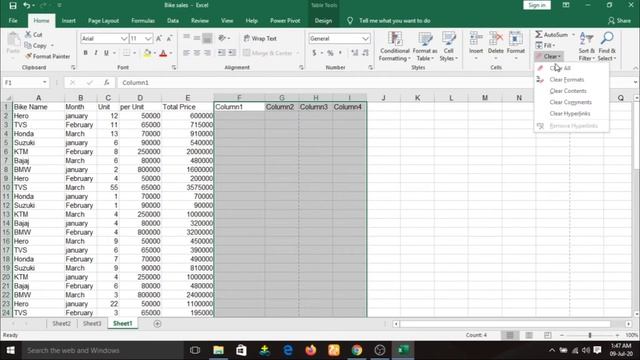Open File Explorer from the taskbar
640x360 pixels.
tap(218, 350)
